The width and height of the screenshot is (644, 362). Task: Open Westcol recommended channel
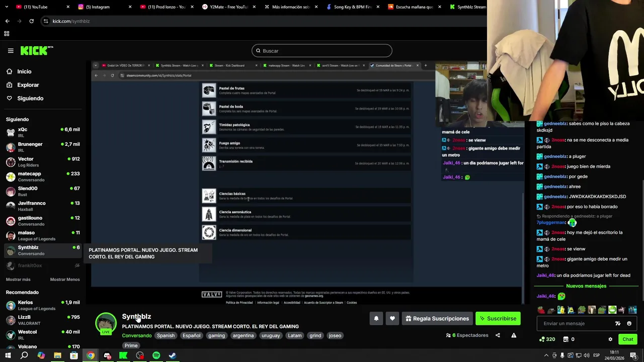click(x=43, y=335)
